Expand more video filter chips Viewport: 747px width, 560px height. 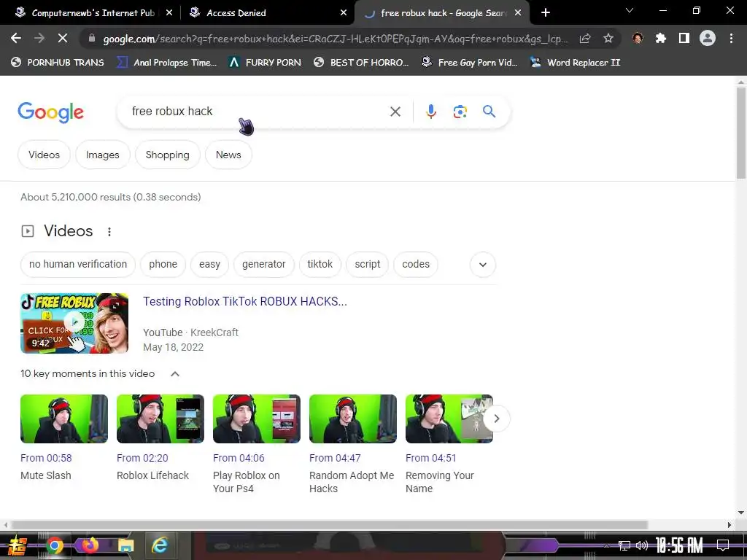click(483, 265)
